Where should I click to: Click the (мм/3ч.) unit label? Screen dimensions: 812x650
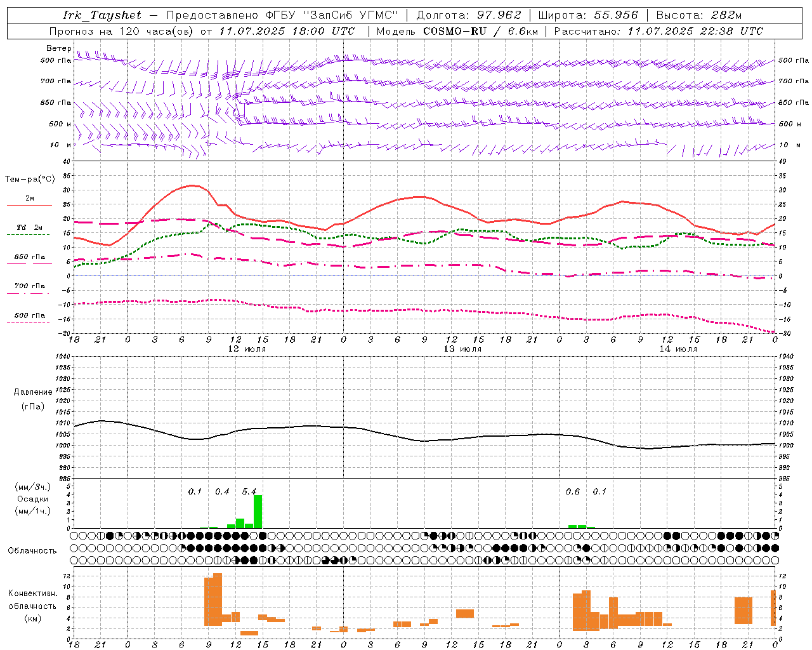tap(33, 487)
